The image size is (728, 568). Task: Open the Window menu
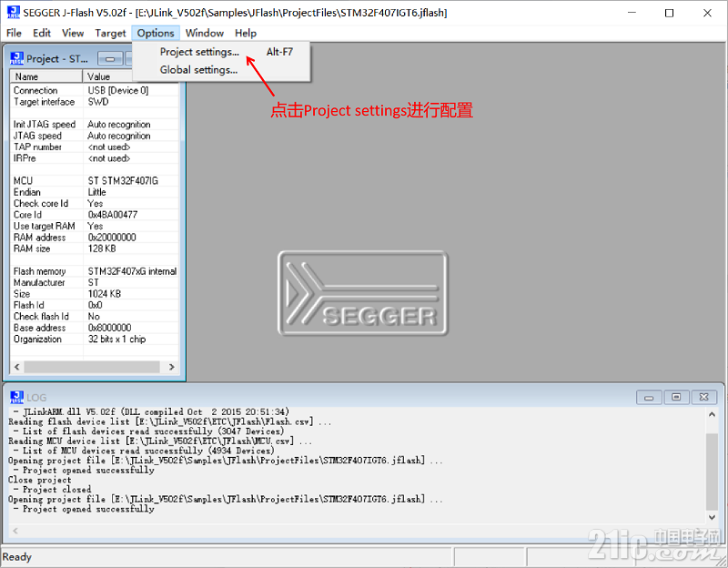click(x=204, y=33)
